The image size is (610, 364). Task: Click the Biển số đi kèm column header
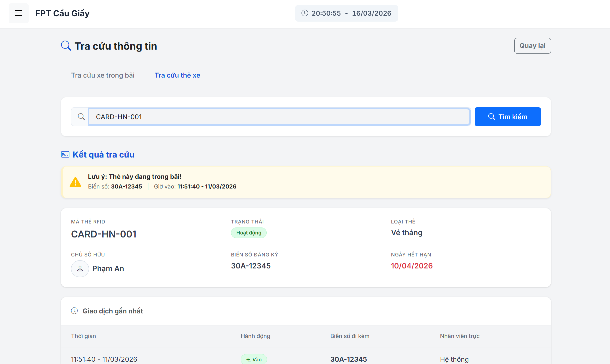point(350,336)
